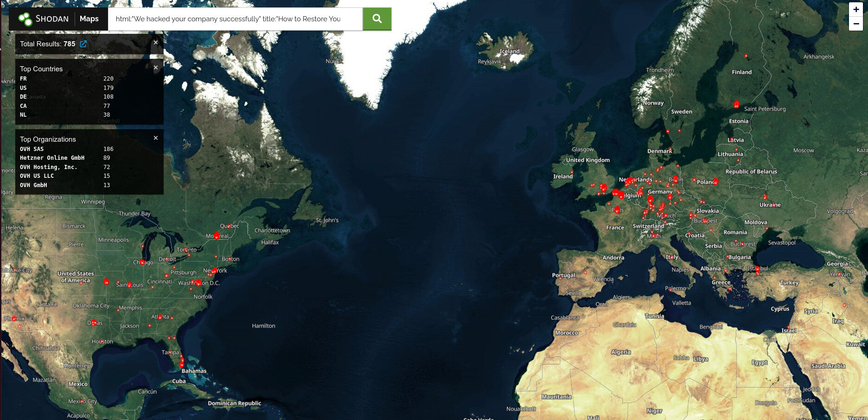The image size is (868, 420).
Task: Click the search query input field
Action: 235,19
